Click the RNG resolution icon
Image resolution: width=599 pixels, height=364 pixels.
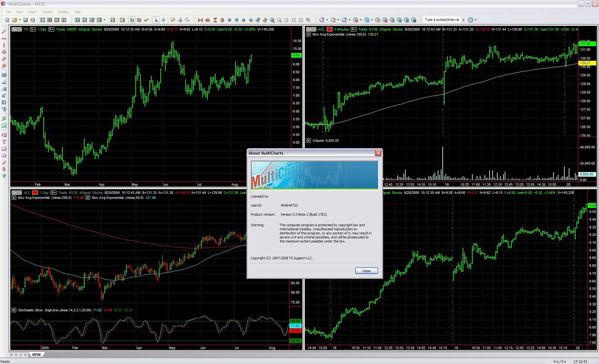click(x=344, y=20)
